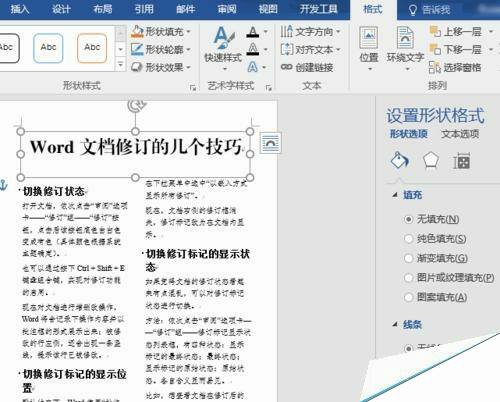Select Pattern Fill (图案填充) radio button
This screenshot has width=500, height=402.
(408, 297)
